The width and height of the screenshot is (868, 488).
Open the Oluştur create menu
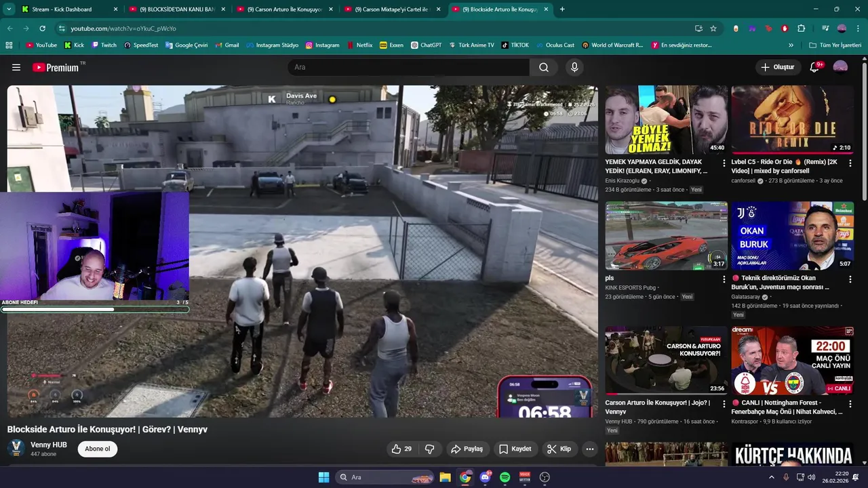[777, 67]
